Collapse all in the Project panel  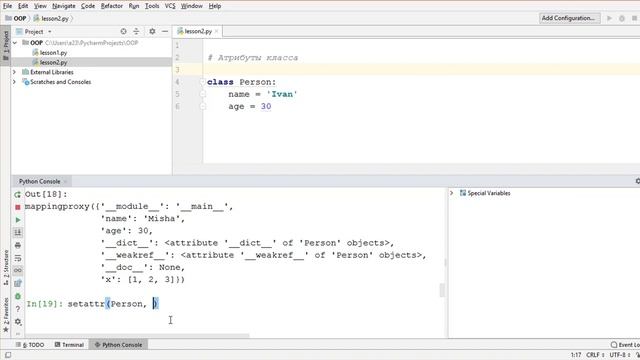(x=136, y=31)
